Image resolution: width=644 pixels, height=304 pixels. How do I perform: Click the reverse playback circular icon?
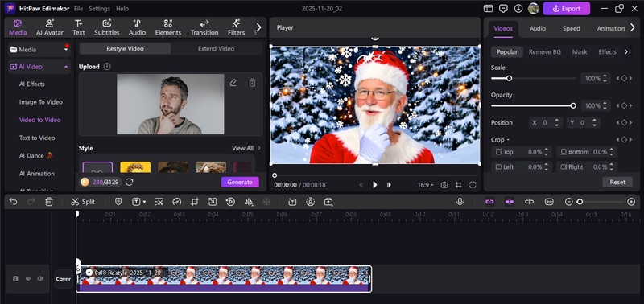point(230,201)
